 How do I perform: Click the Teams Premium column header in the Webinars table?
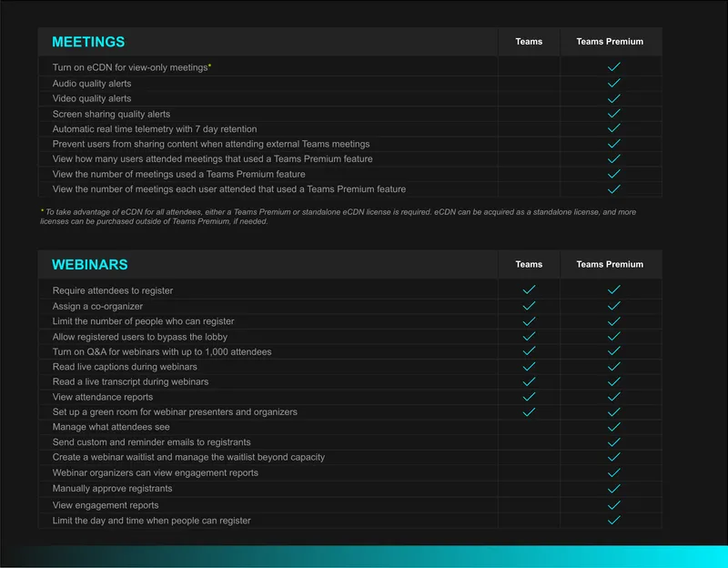pyautogui.click(x=610, y=264)
